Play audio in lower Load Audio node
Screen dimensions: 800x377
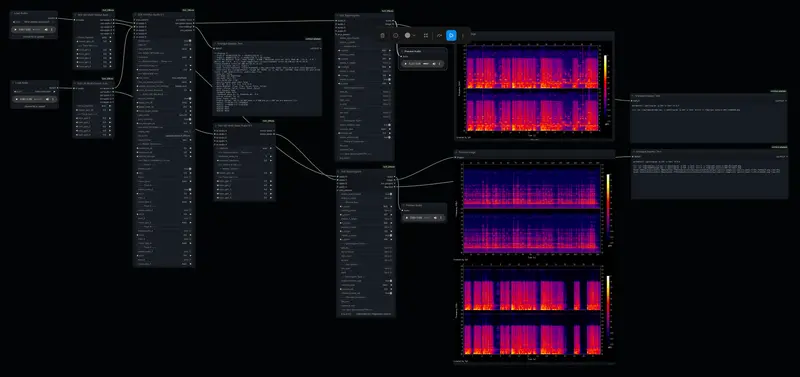(17, 99)
